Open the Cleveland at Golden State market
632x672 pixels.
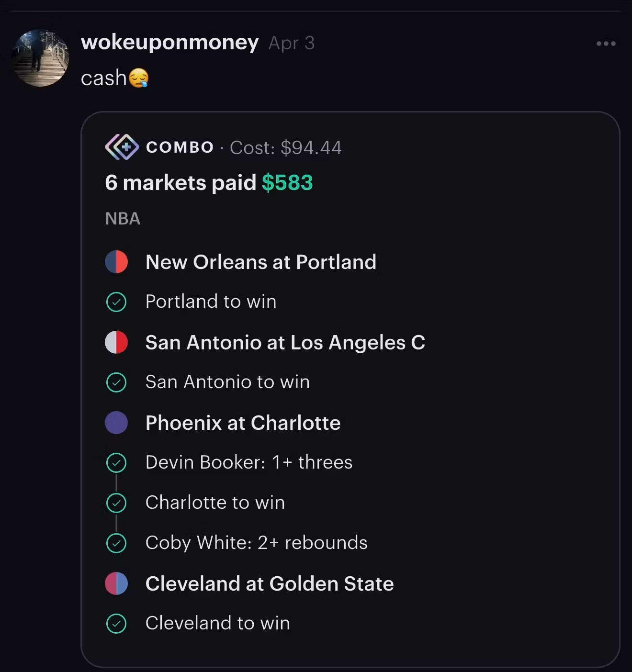point(270,583)
